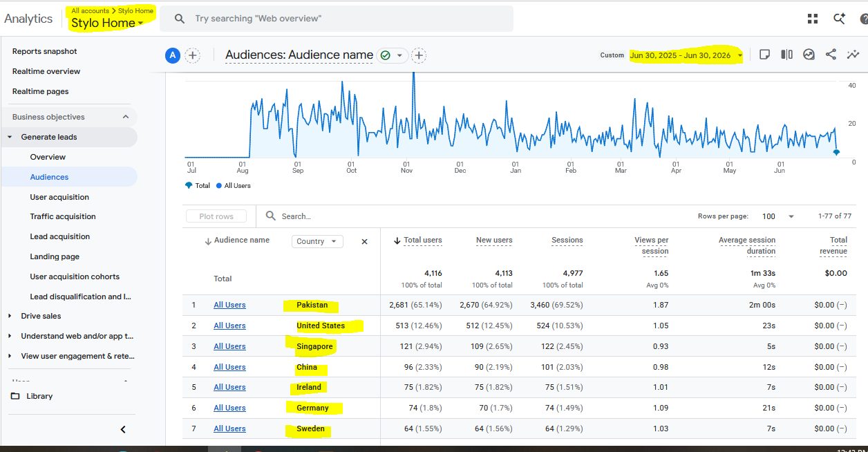The width and height of the screenshot is (868, 452).
Task: Open the date range picker Jun 30, 2025
Action: [686, 55]
